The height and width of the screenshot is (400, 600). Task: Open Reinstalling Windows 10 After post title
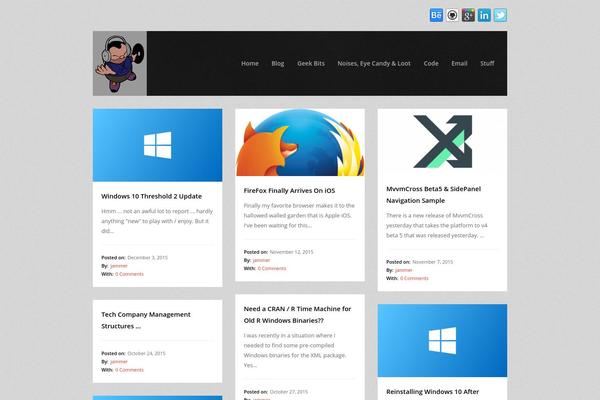(x=432, y=392)
